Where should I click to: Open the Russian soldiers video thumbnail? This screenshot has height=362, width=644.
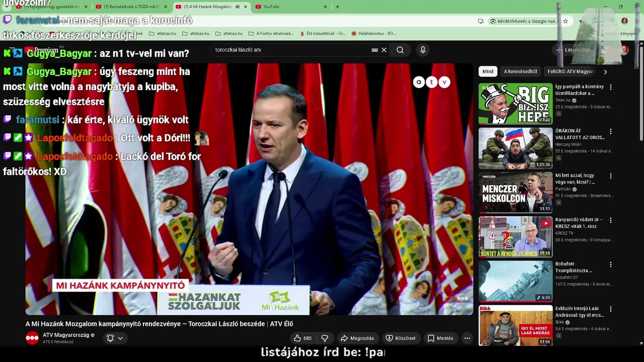click(515, 148)
